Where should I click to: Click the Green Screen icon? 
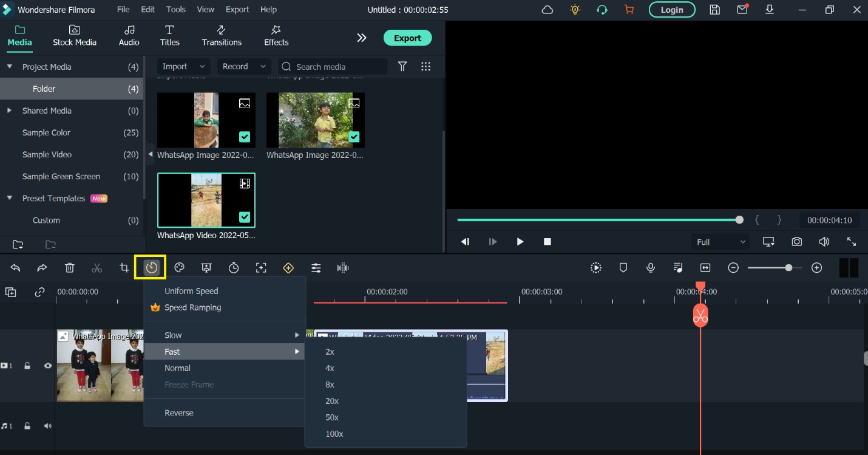206,268
